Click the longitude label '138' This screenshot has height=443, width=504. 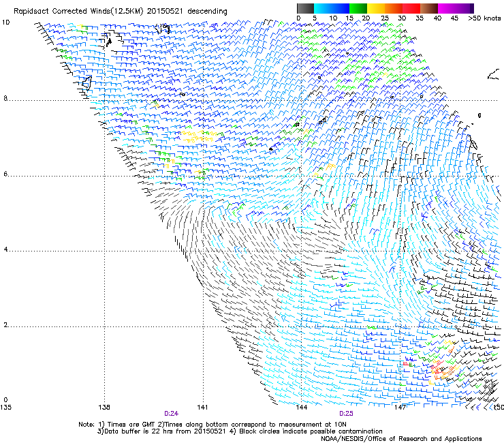104,408
